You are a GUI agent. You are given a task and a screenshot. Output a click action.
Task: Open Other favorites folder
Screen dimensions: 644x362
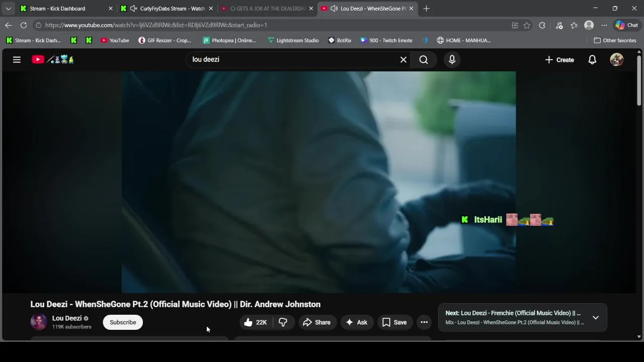click(x=615, y=40)
